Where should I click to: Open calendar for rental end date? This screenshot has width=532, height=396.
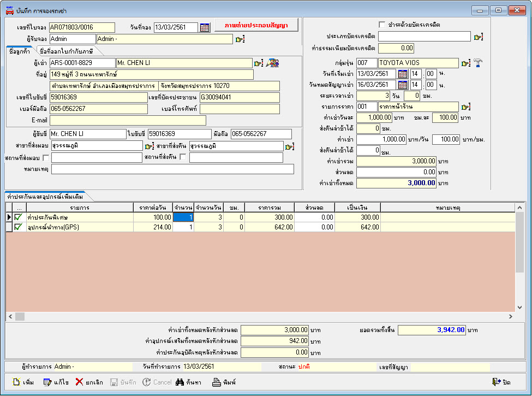click(x=403, y=85)
